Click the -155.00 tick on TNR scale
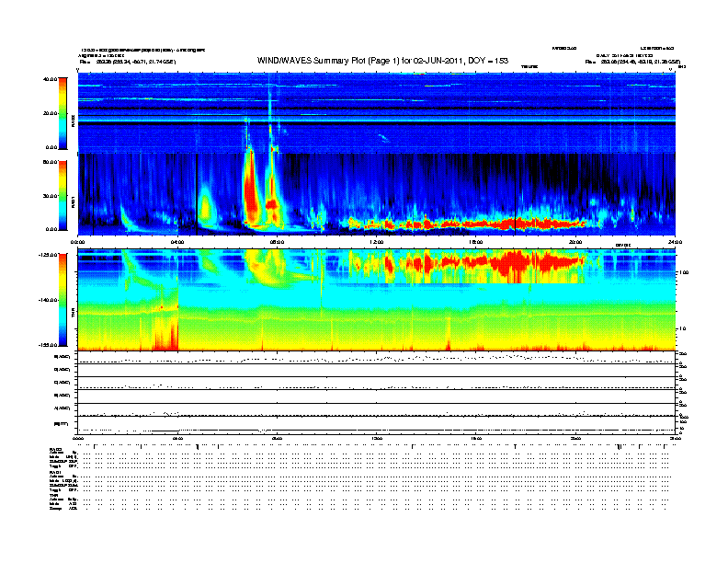This screenshot has height=563, width=728. coord(48,345)
